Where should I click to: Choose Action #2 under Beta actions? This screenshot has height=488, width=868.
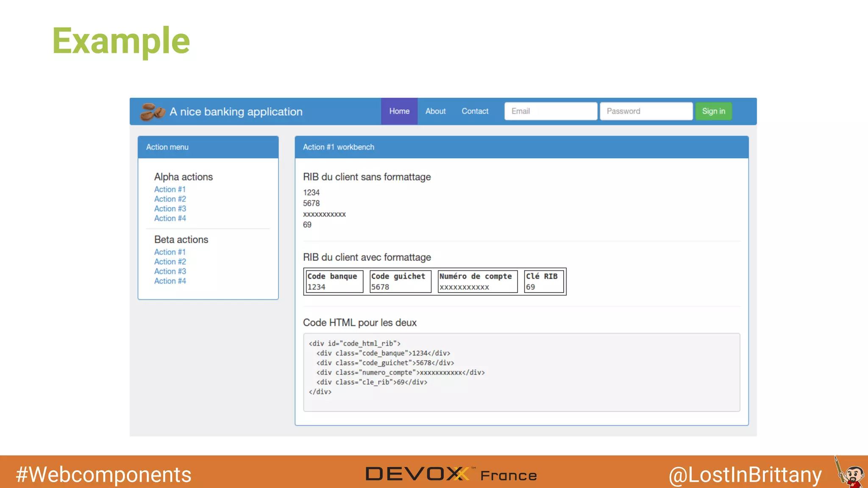pyautogui.click(x=170, y=262)
